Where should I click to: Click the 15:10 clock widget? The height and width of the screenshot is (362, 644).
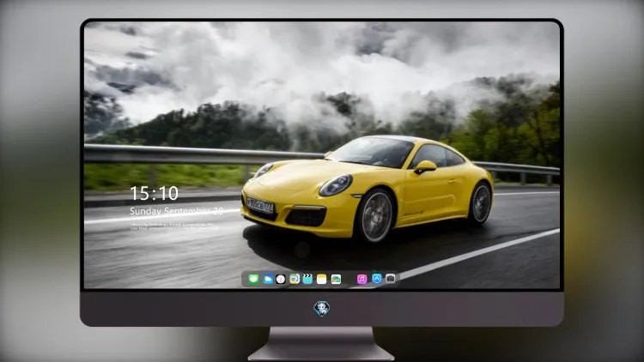point(155,193)
